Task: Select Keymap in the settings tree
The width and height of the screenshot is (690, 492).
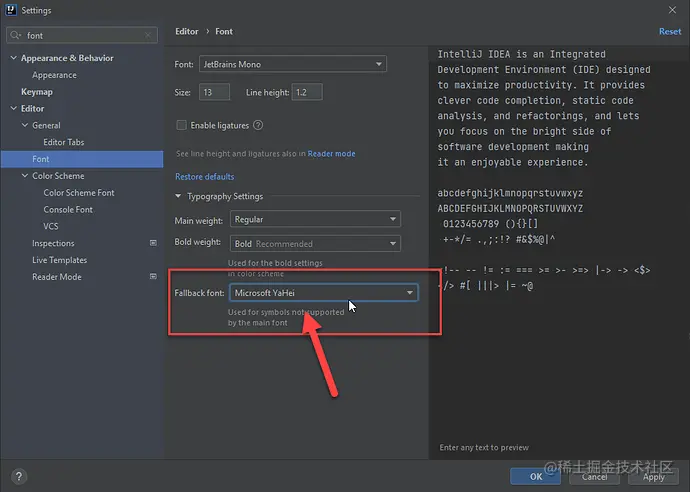Action: coord(37,92)
